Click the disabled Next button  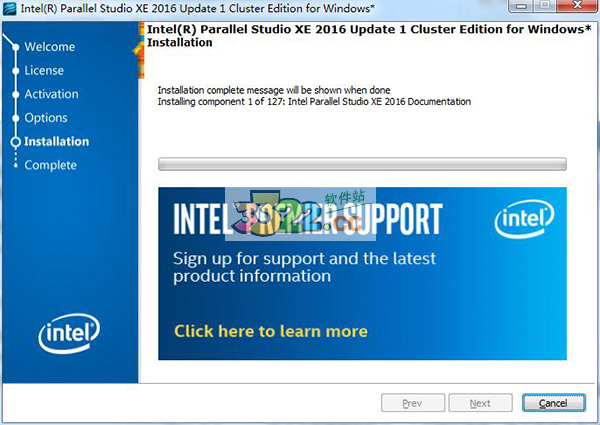[x=480, y=402]
